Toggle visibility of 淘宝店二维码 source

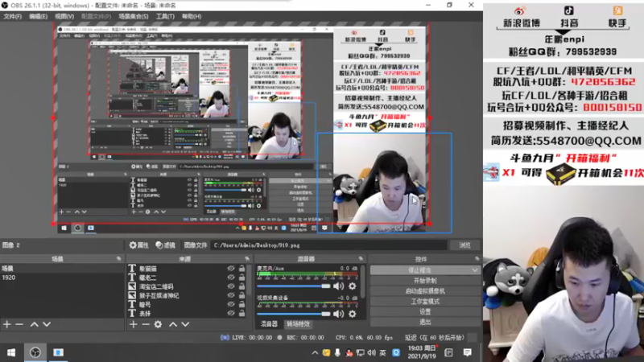point(231,286)
